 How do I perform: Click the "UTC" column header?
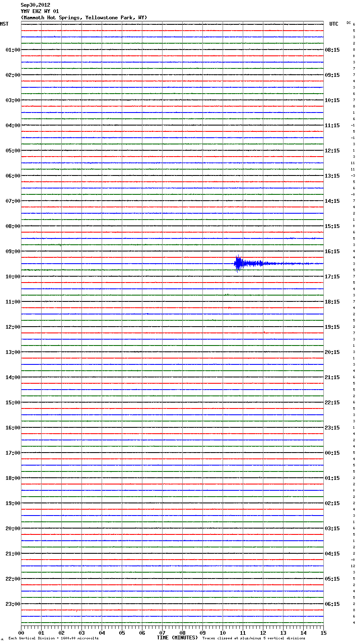coord(334,24)
